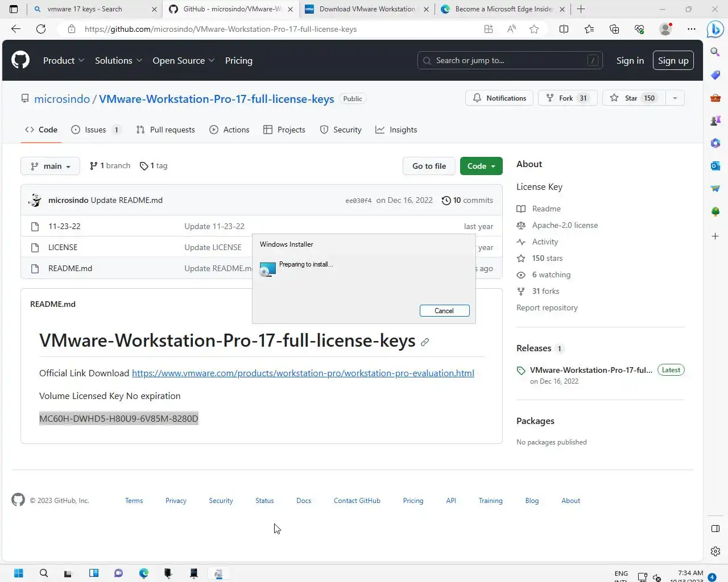Screen dimensions: 728x582
Task: Open a new browser tab
Action: (581, 9)
